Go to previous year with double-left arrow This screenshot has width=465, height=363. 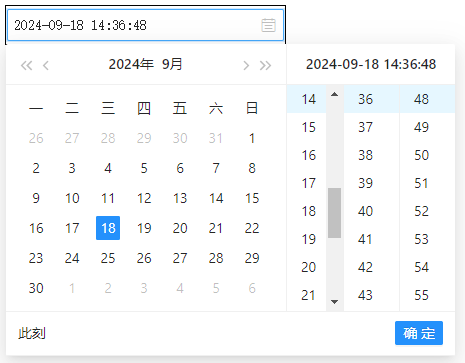coord(27,65)
